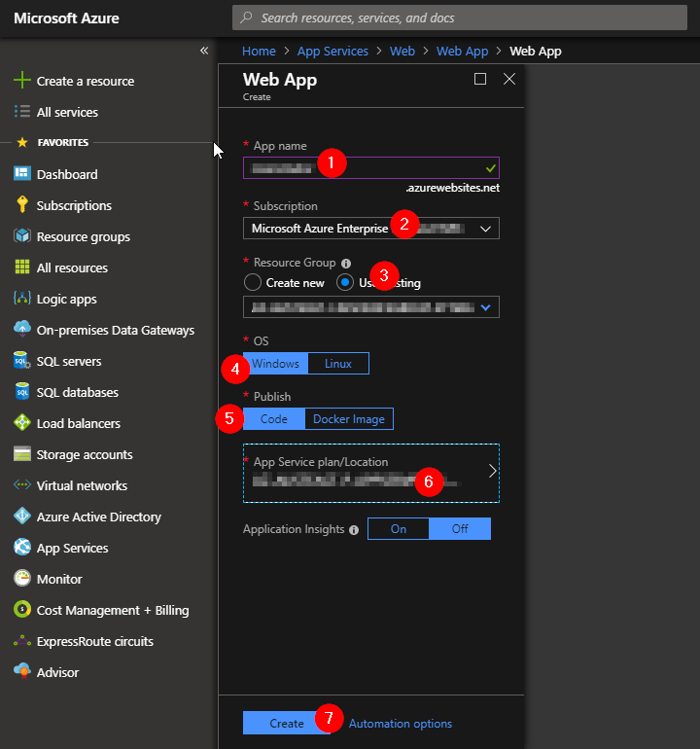
Task: Click the Logic apps icon
Action: [22, 298]
